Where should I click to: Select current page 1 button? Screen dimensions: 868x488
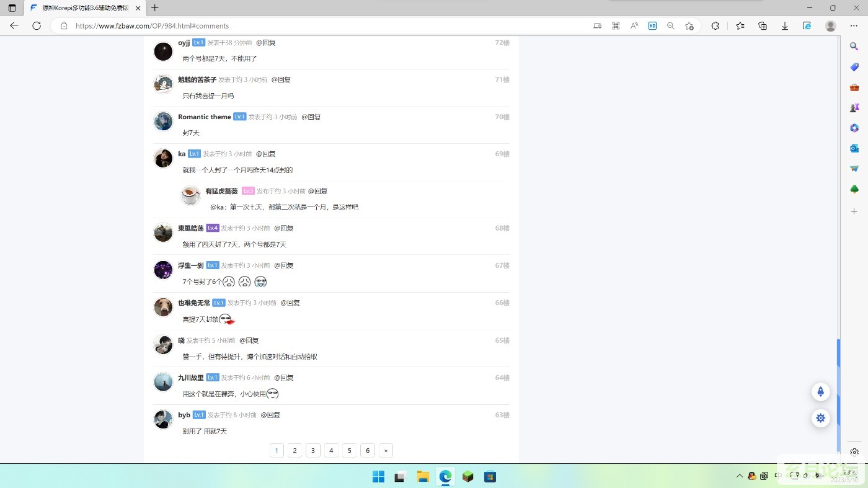277,451
